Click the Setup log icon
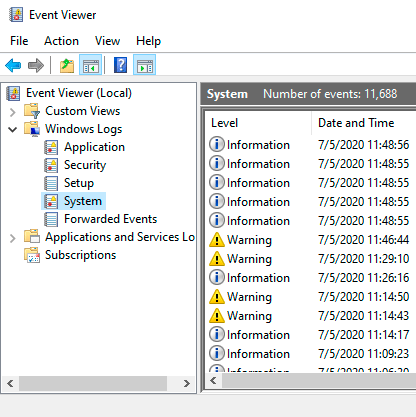 (x=51, y=183)
